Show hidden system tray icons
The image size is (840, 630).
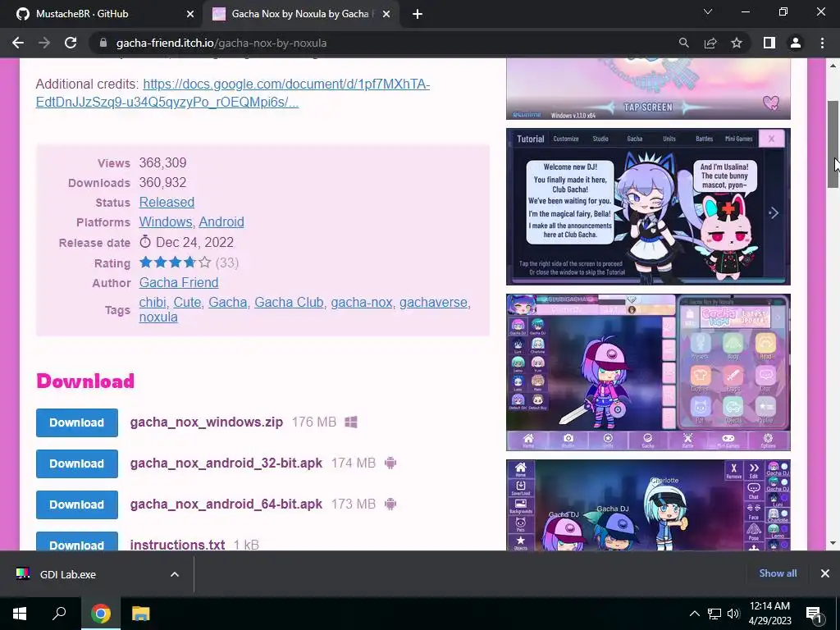click(694, 614)
